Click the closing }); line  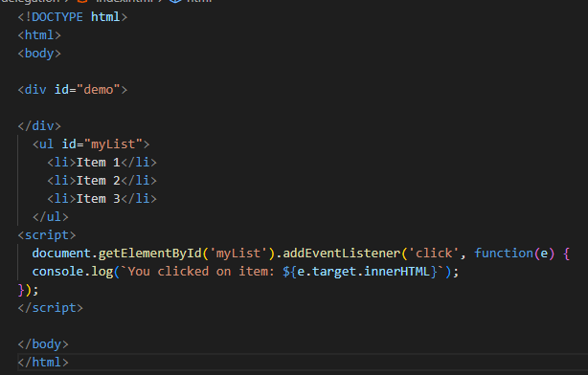(x=28, y=290)
